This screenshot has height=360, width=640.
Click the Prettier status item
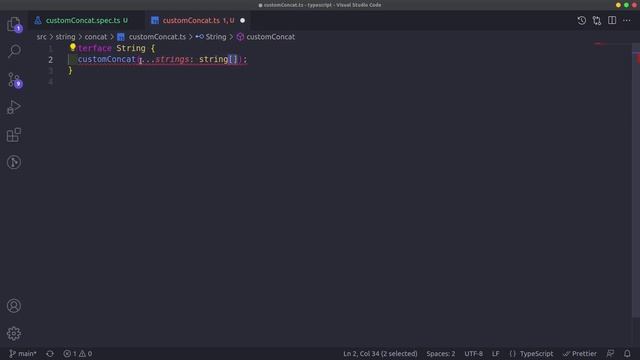click(x=580, y=353)
